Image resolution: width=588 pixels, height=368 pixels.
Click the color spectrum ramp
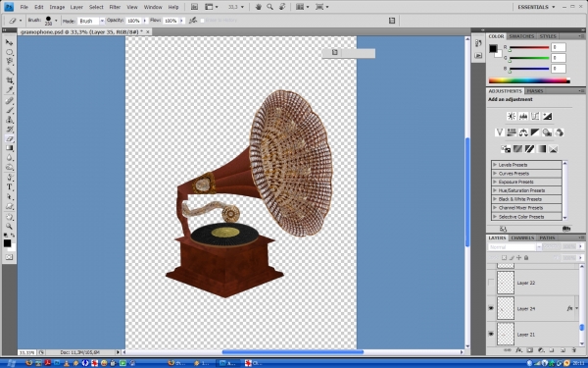[529, 80]
